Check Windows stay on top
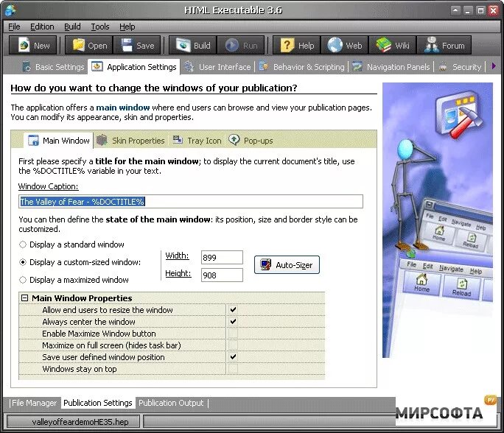The width and height of the screenshot is (504, 433). click(234, 369)
